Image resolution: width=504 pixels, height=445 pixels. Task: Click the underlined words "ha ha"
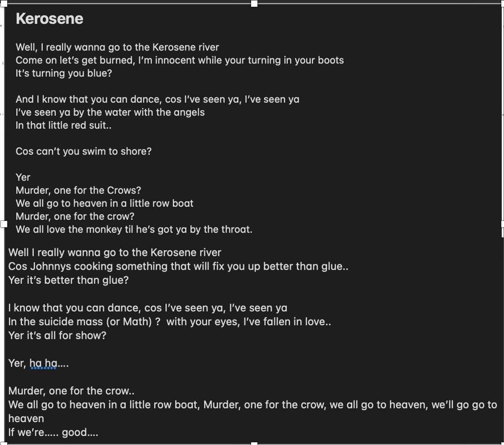pyautogui.click(x=43, y=363)
